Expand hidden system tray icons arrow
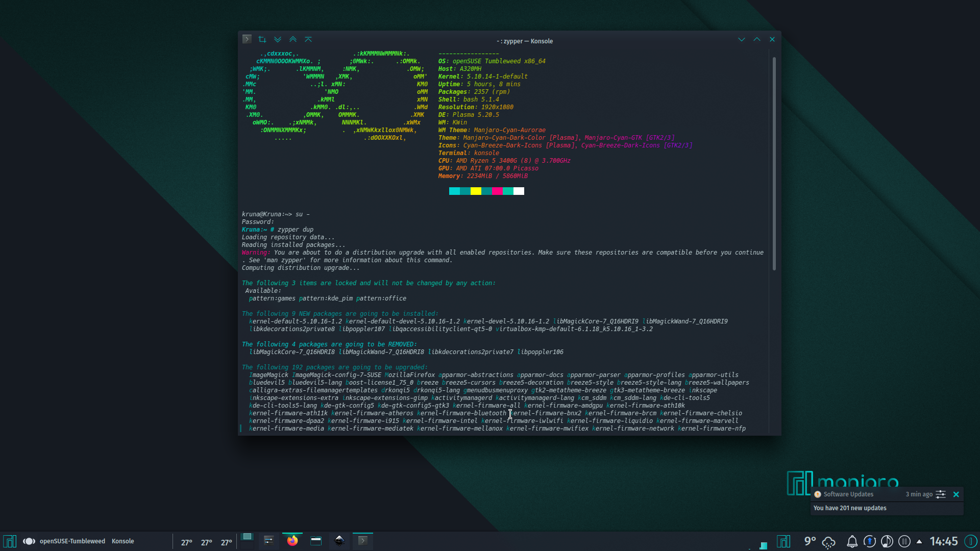980x551 pixels. click(x=919, y=542)
